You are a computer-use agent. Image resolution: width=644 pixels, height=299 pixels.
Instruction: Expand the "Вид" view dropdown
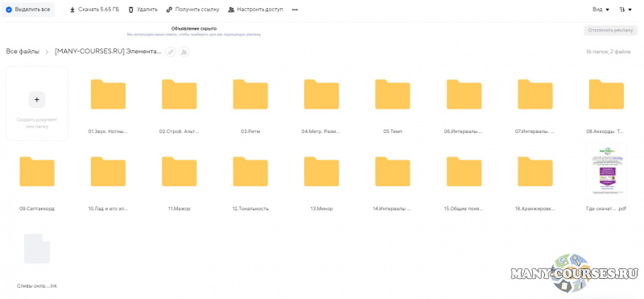coord(601,10)
